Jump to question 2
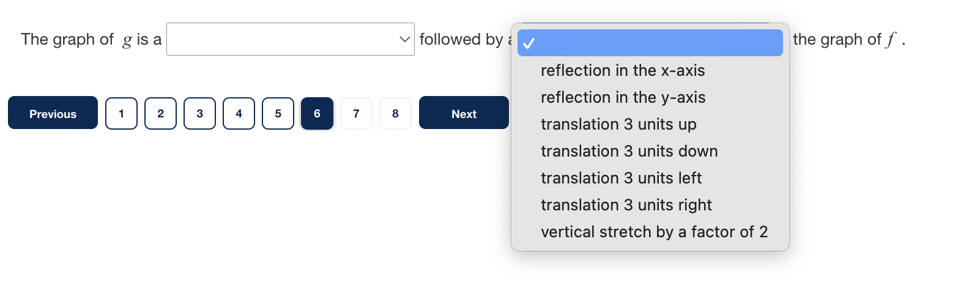The image size is (980, 296). (160, 114)
